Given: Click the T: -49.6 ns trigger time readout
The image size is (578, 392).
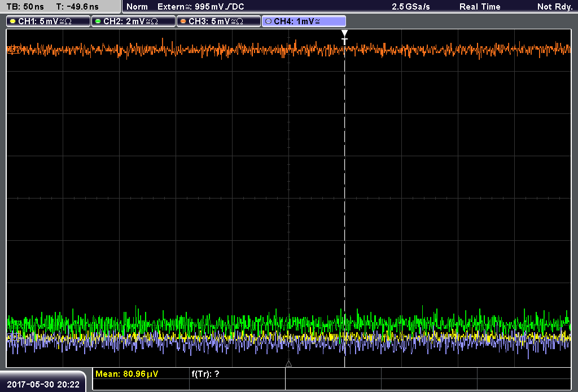Looking at the screenshot, I should point(77,7).
